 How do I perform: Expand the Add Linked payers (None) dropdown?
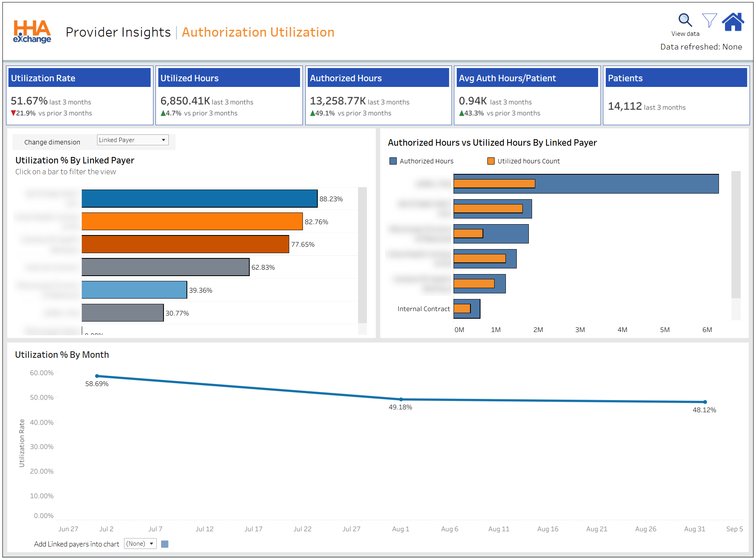[x=140, y=544]
